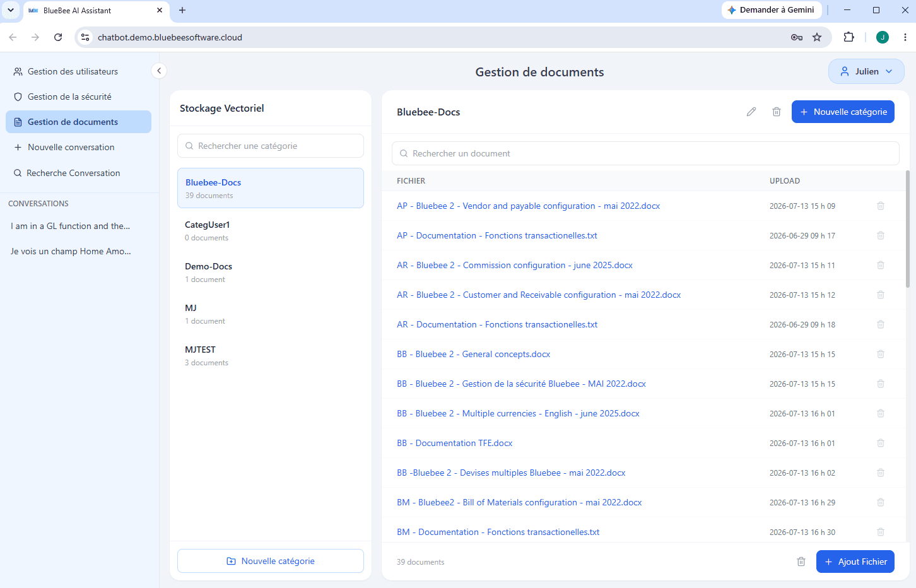This screenshot has width=916, height=588.
Task: Select the MJ category
Action: coord(271,314)
